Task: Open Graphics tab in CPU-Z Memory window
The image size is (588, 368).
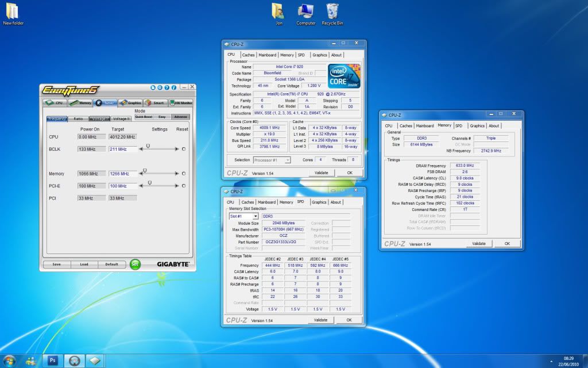Action: point(477,126)
